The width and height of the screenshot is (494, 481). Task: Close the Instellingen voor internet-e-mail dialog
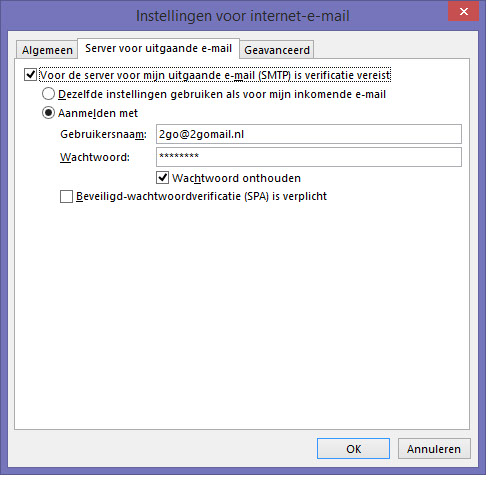click(463, 12)
